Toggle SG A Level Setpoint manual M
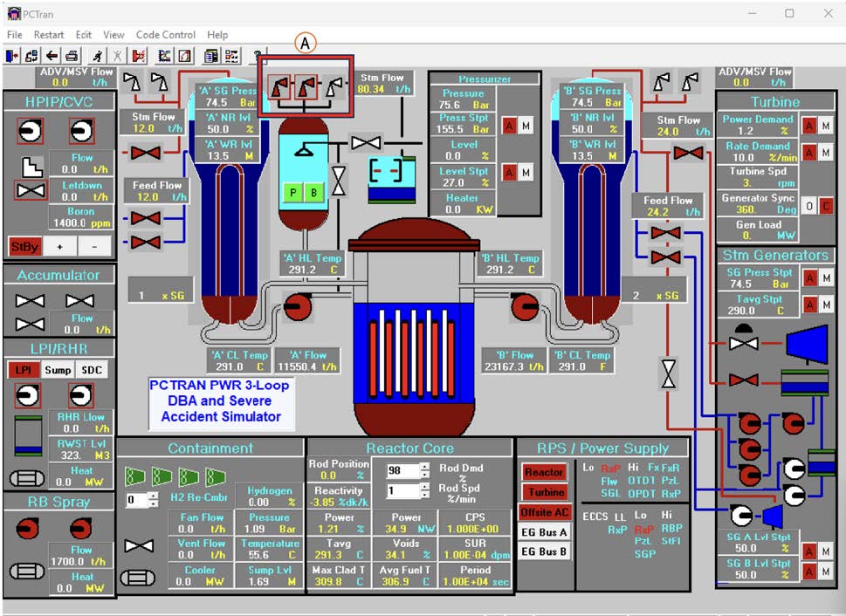846x616 pixels. (x=826, y=551)
